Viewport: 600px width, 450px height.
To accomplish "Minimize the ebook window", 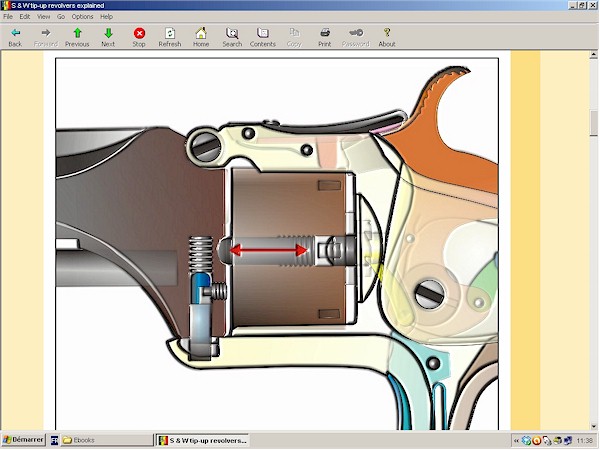I will (572, 5).
